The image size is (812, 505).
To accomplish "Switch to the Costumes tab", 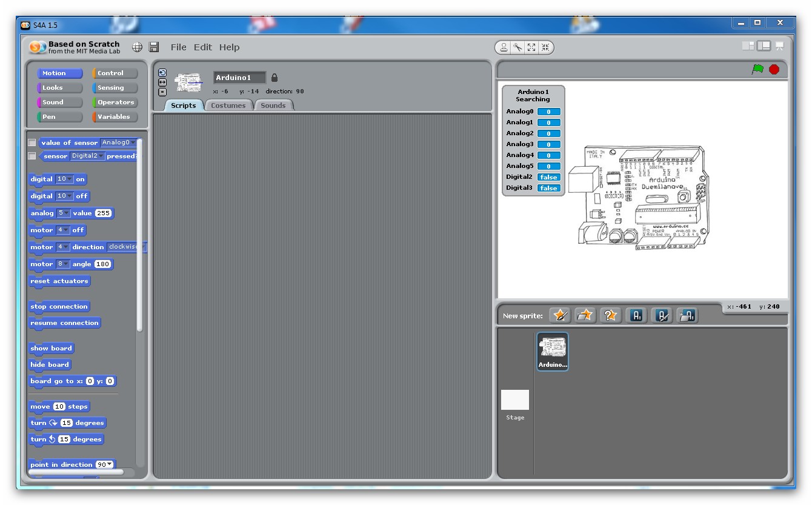I will pyautogui.click(x=228, y=105).
